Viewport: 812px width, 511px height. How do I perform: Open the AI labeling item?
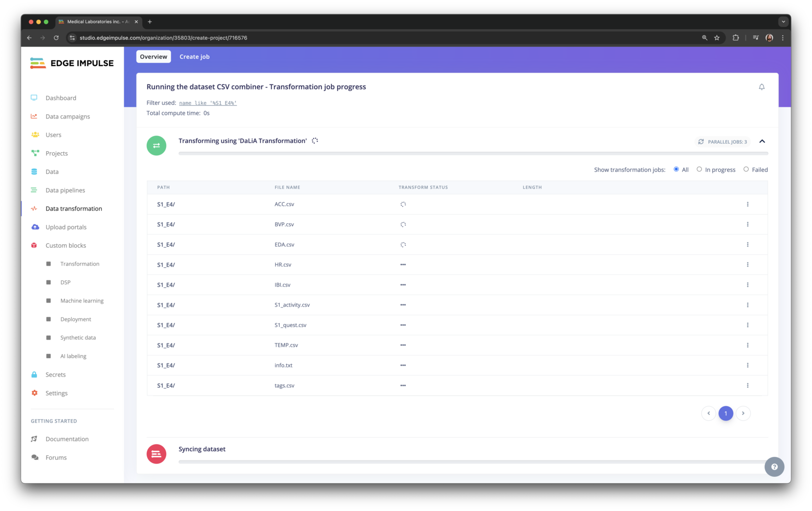tap(73, 356)
